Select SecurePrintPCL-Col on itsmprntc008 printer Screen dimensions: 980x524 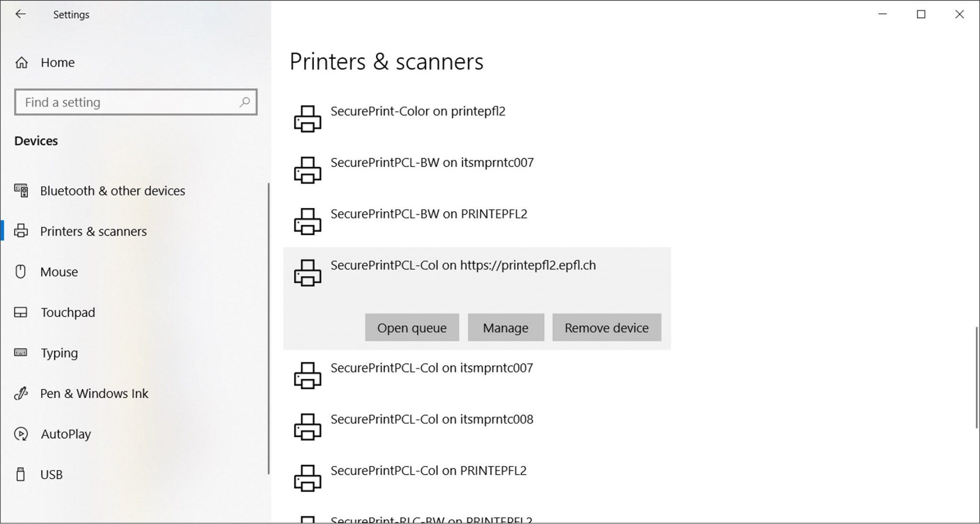432,420
